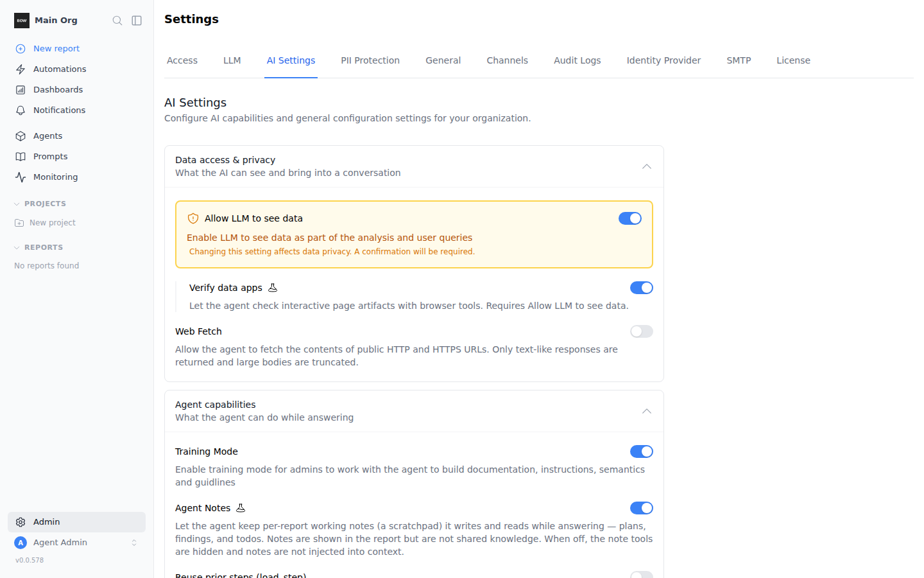
Task: Toggle Agent Notes off
Action: [x=642, y=508]
